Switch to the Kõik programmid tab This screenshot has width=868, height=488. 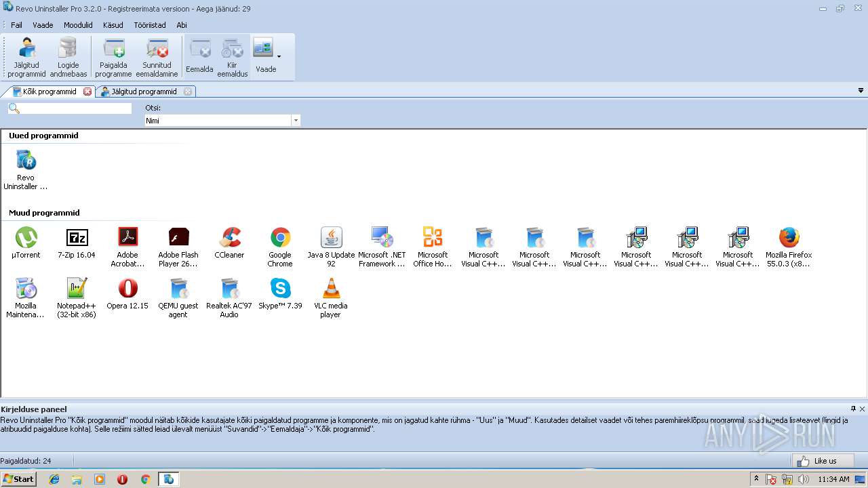coord(49,91)
